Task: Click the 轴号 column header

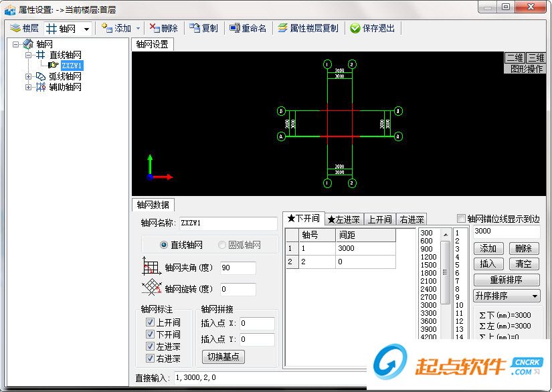Action: pos(318,235)
